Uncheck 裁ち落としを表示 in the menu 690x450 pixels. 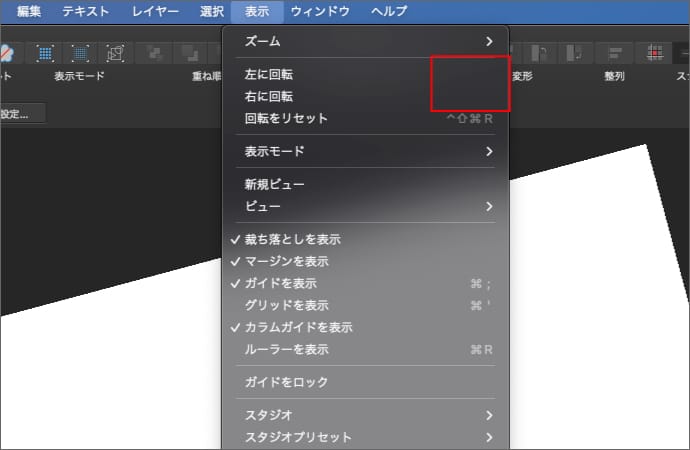[292, 240]
